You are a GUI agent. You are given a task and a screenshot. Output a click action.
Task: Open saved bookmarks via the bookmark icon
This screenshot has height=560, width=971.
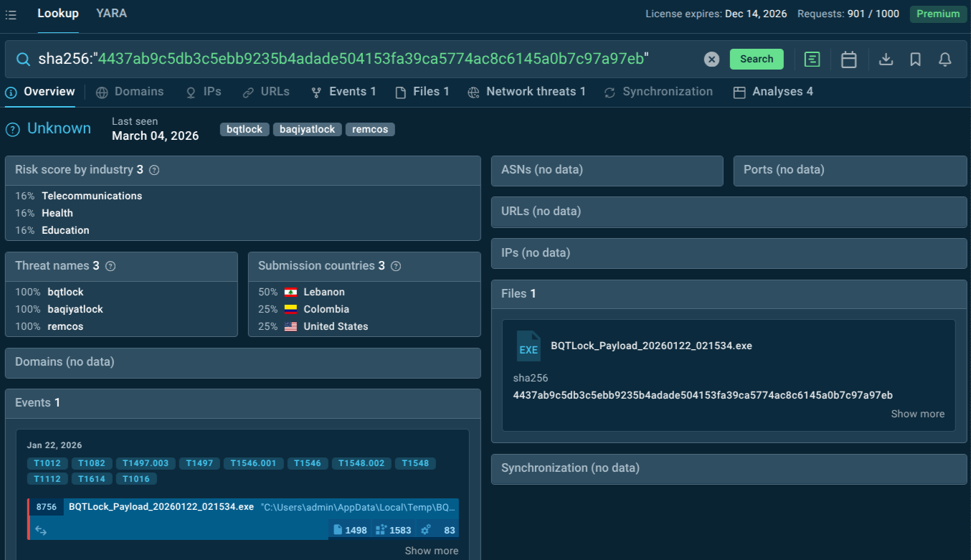tap(915, 60)
